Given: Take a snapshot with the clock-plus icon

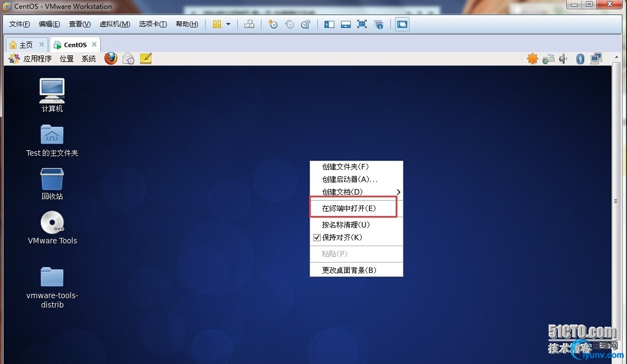Looking at the screenshot, I should 273,25.
